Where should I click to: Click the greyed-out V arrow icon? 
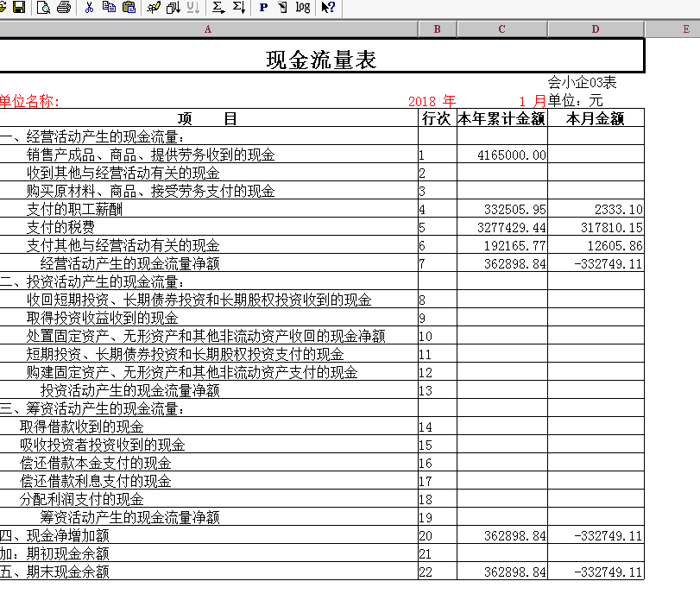[x=193, y=7]
